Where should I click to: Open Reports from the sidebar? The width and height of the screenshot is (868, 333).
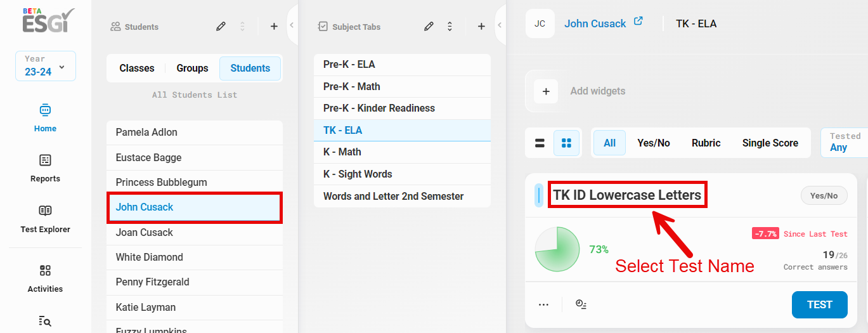point(45,168)
